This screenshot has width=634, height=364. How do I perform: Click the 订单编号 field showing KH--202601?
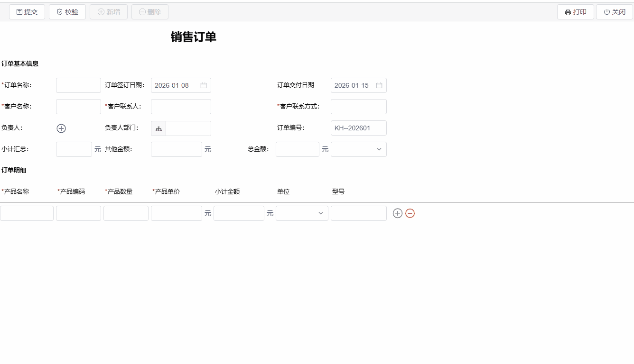click(x=358, y=128)
